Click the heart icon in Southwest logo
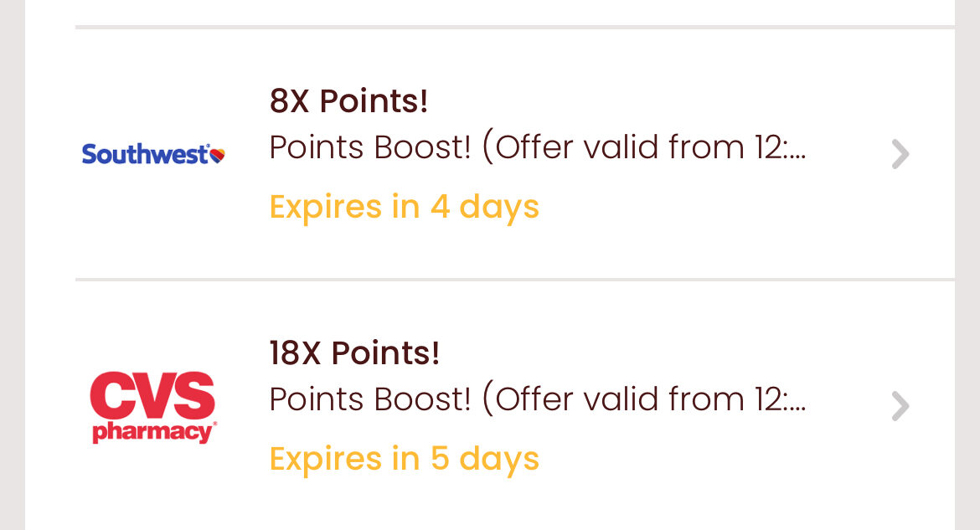 [x=217, y=155]
